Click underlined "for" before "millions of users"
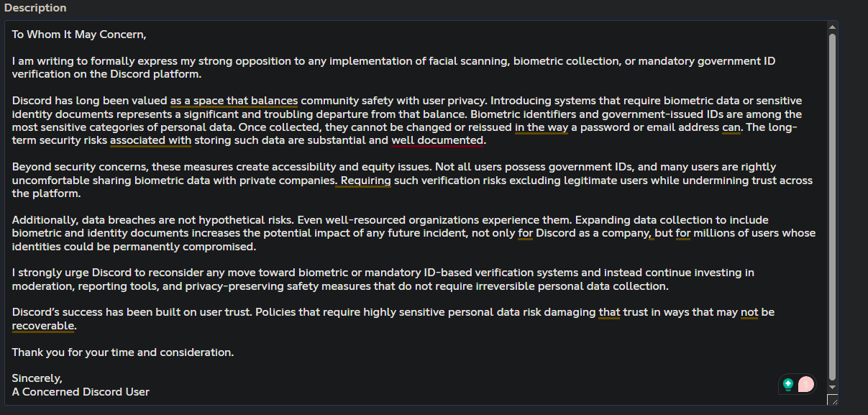Viewport: 868px width, 415px height. tap(682, 233)
